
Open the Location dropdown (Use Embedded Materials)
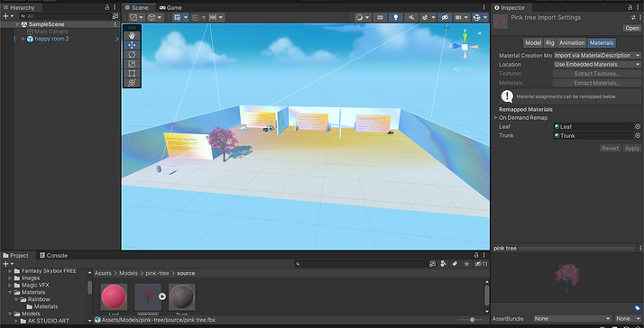[x=597, y=65]
